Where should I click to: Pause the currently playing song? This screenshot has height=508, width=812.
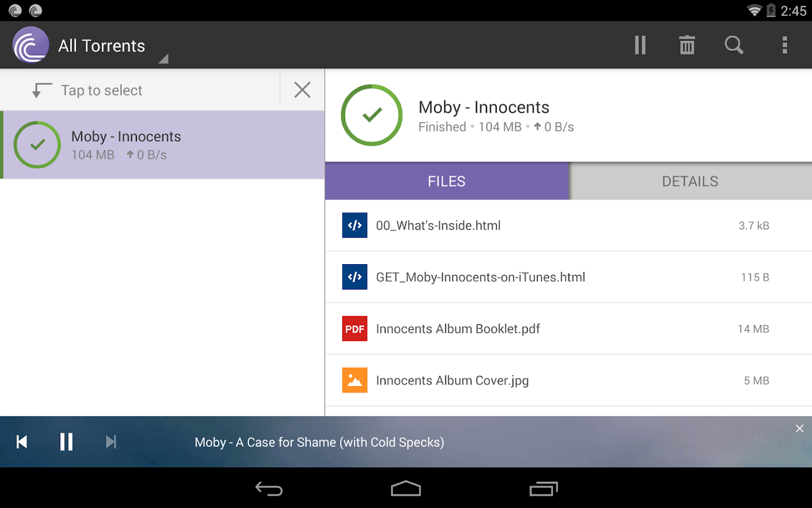click(x=66, y=442)
